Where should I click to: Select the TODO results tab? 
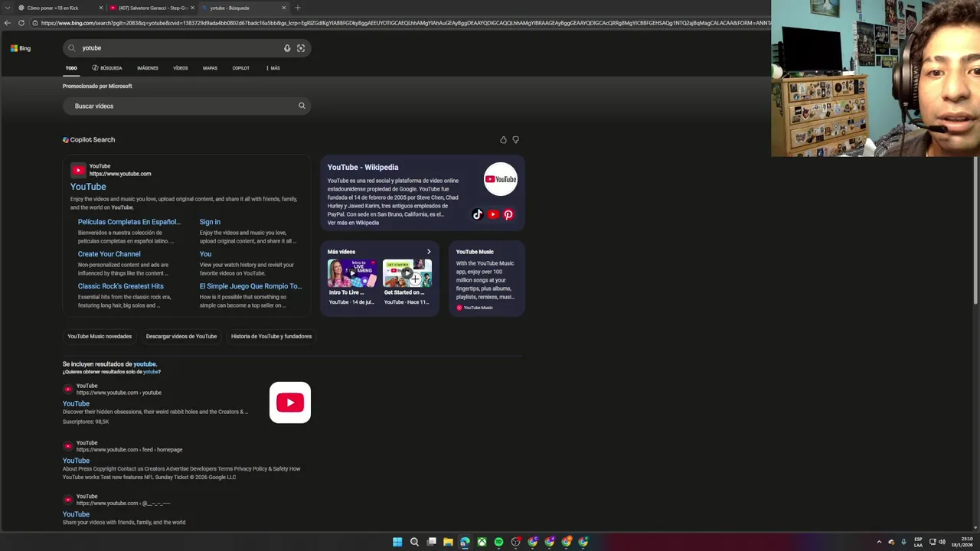click(71, 68)
